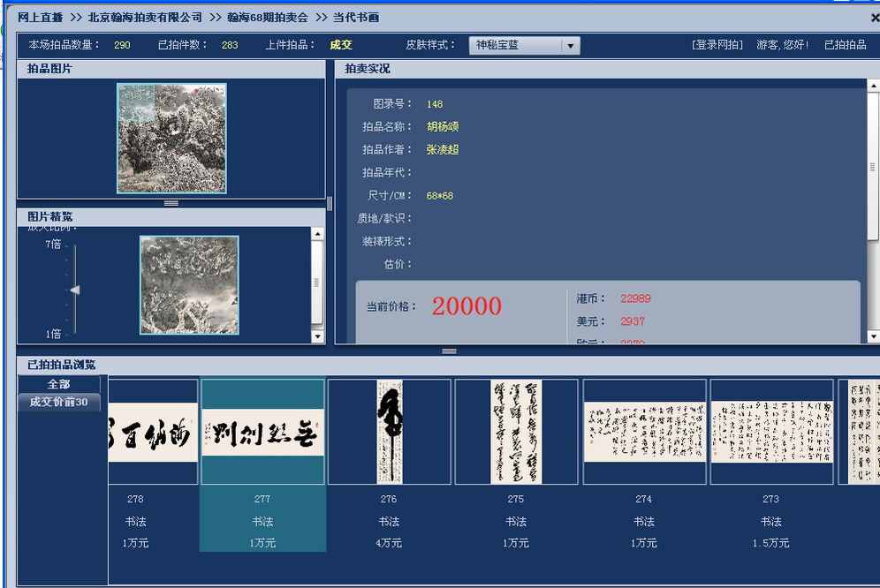Select lot 278 calligraphy thumbnail
The image size is (880, 588).
click(x=153, y=432)
